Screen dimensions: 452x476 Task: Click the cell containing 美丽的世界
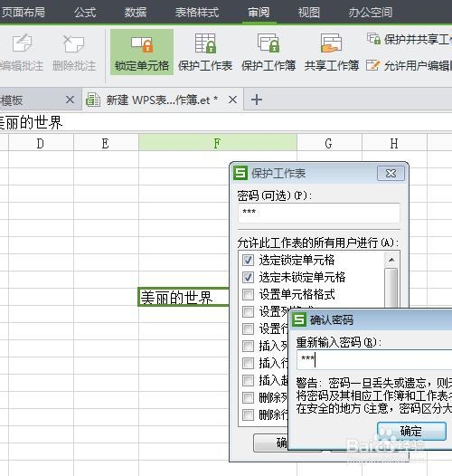pyautogui.click(x=184, y=297)
